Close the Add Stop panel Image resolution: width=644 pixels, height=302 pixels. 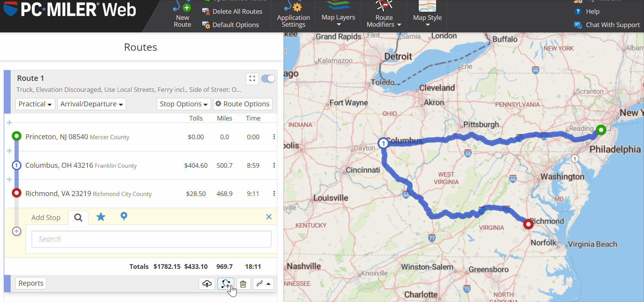pos(269,217)
